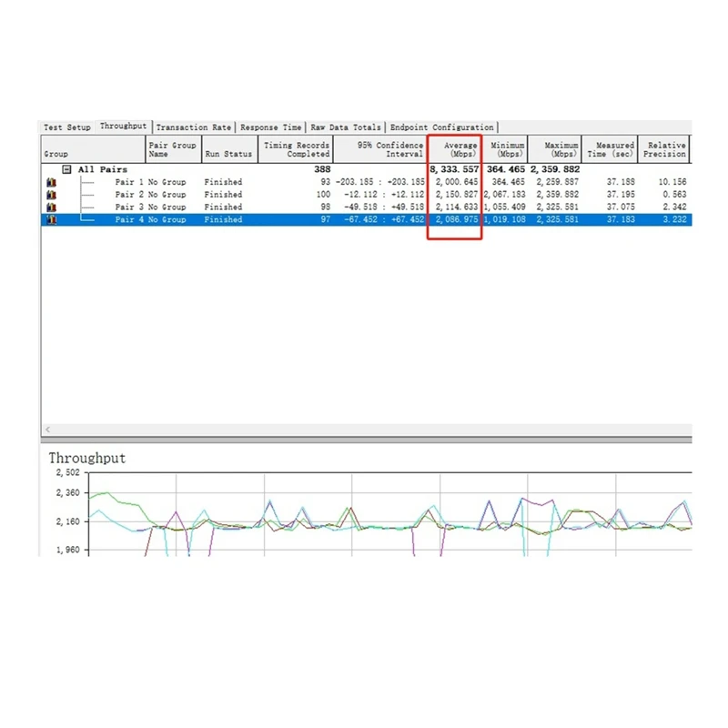The image size is (728, 728).
Task: Click the Maximum (Mbps) column header
Action: point(555,149)
